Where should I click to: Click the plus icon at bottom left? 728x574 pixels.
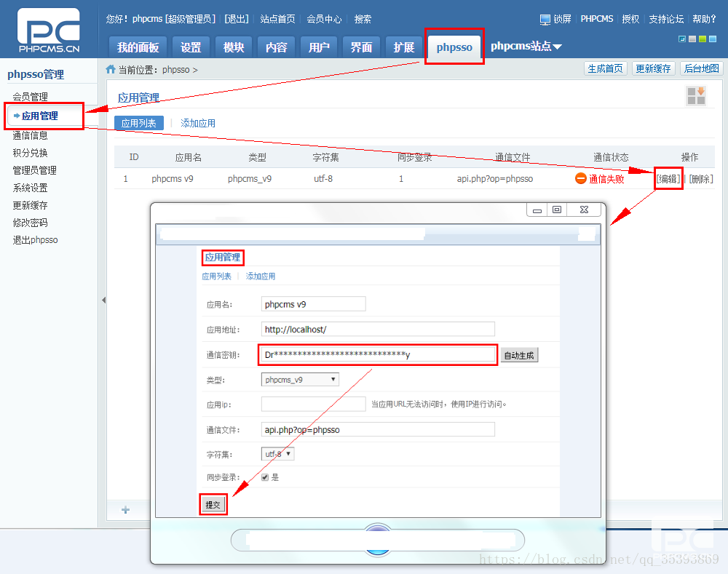click(x=125, y=510)
